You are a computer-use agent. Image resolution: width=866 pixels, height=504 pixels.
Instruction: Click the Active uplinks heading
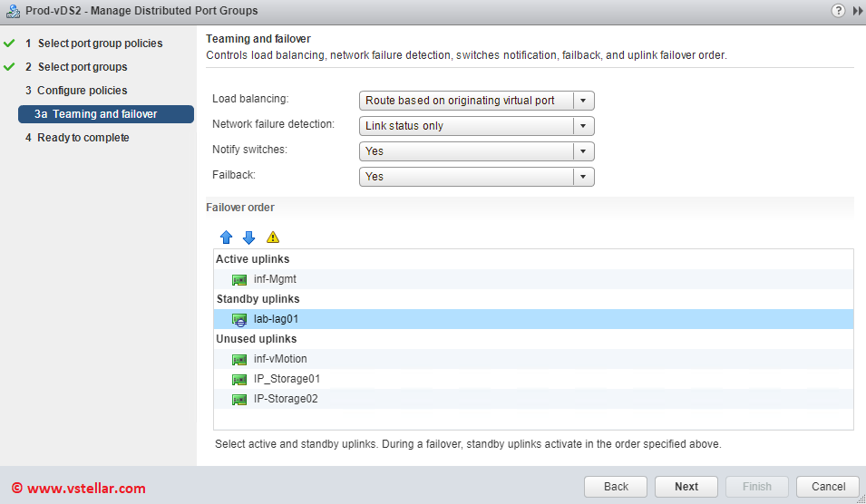pos(252,259)
